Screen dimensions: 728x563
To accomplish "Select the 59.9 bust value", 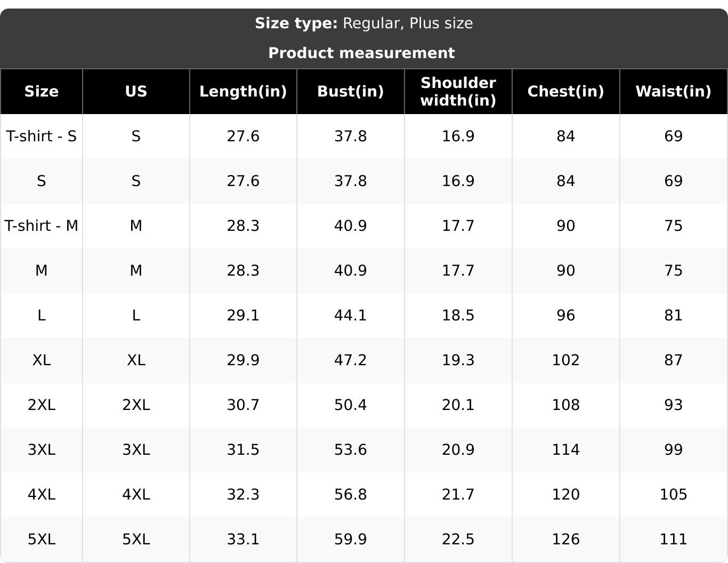I will pos(350,539).
